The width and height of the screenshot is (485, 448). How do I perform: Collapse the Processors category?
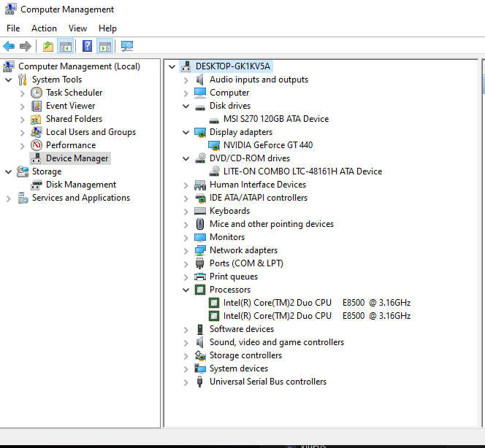point(186,290)
